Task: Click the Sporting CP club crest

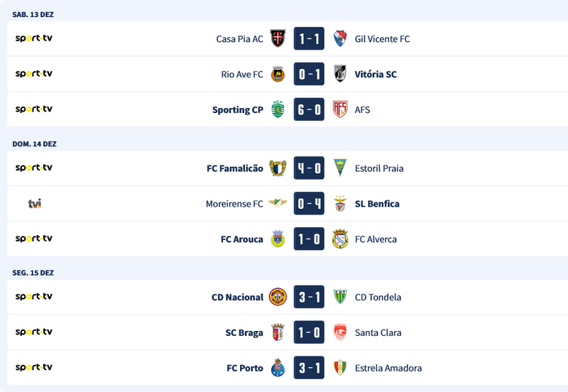Action: point(278,109)
